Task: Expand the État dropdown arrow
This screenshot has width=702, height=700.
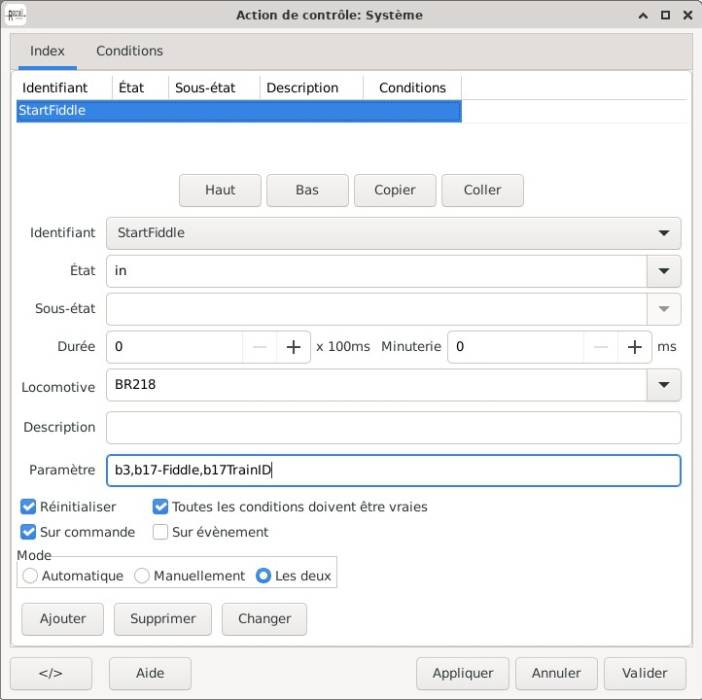Action: pos(663,271)
